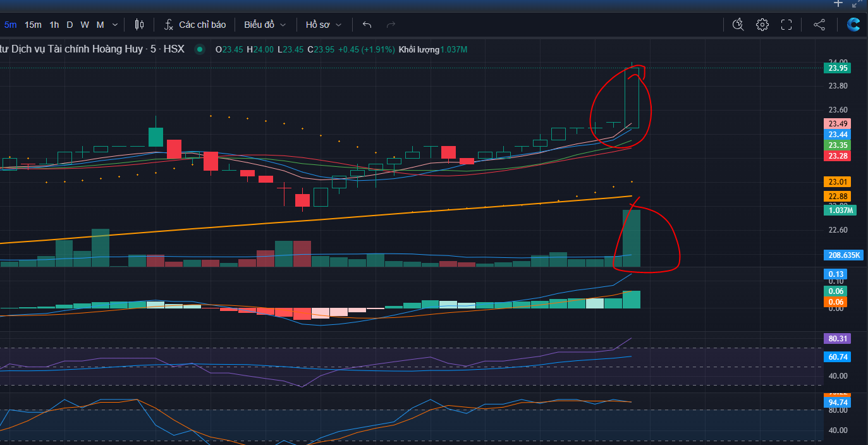Viewport: 868px width, 445px height.
Task: Click the 23.01 orange price label
Action: coord(838,182)
